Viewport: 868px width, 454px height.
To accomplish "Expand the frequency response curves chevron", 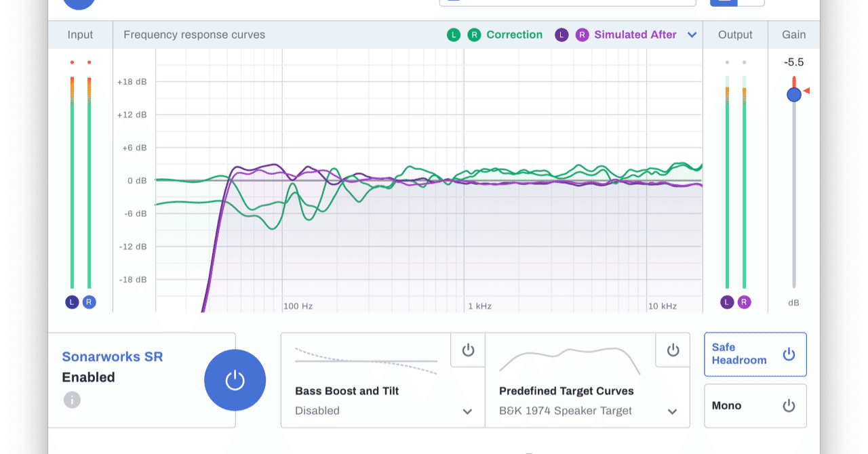I will tap(692, 35).
